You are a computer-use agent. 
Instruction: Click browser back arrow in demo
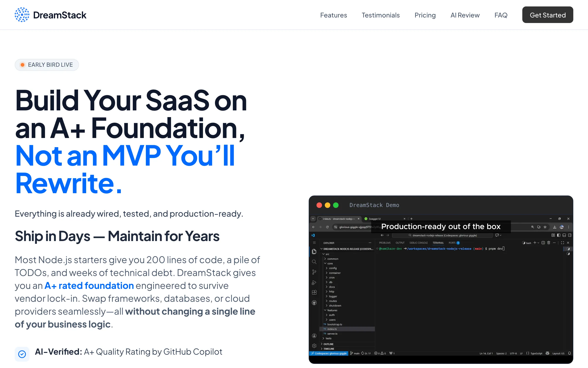(x=314, y=227)
